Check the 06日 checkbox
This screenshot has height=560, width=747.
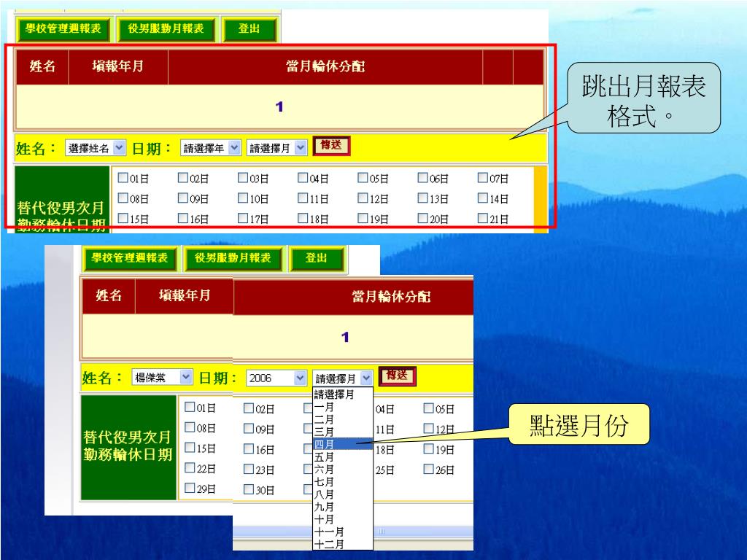coord(423,178)
